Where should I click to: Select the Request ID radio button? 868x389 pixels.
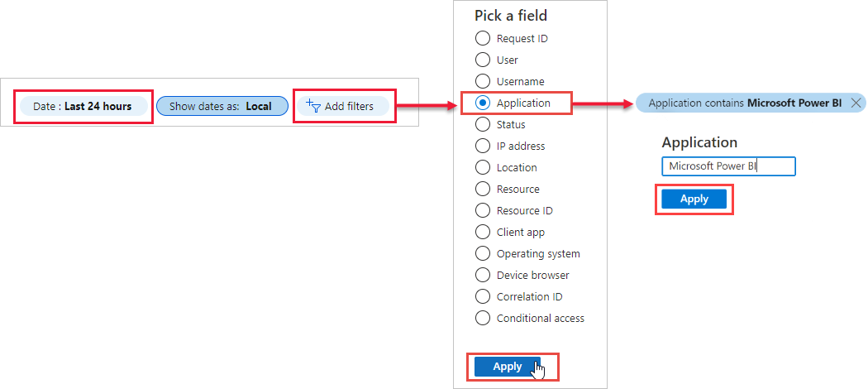483,38
